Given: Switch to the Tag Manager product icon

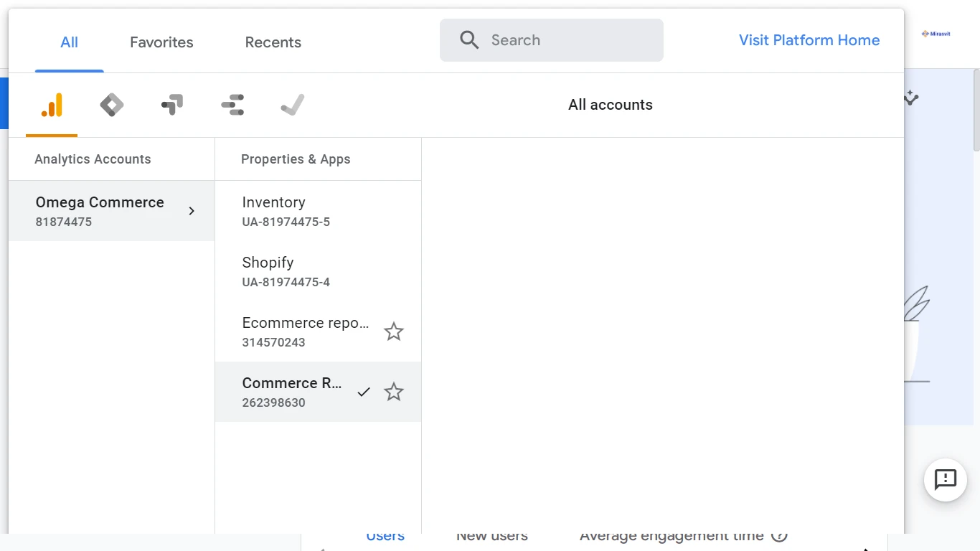Looking at the screenshot, I should pos(112,105).
